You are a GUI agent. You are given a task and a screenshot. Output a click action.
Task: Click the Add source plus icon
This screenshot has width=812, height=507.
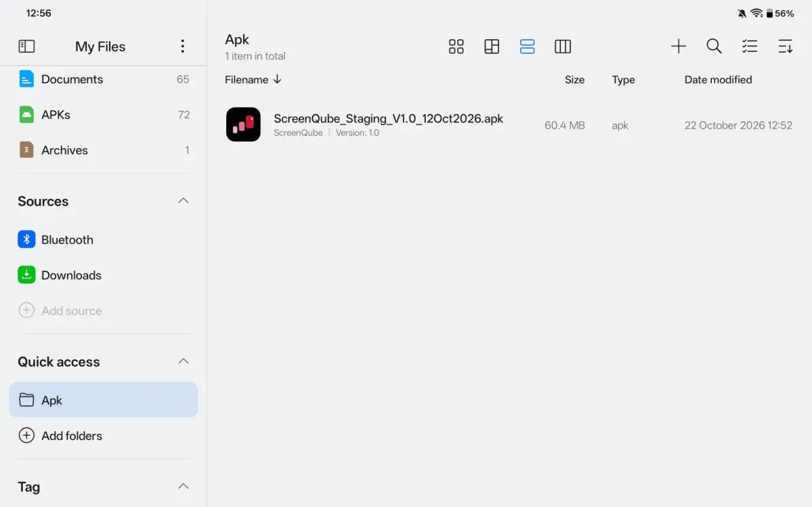[x=26, y=311]
